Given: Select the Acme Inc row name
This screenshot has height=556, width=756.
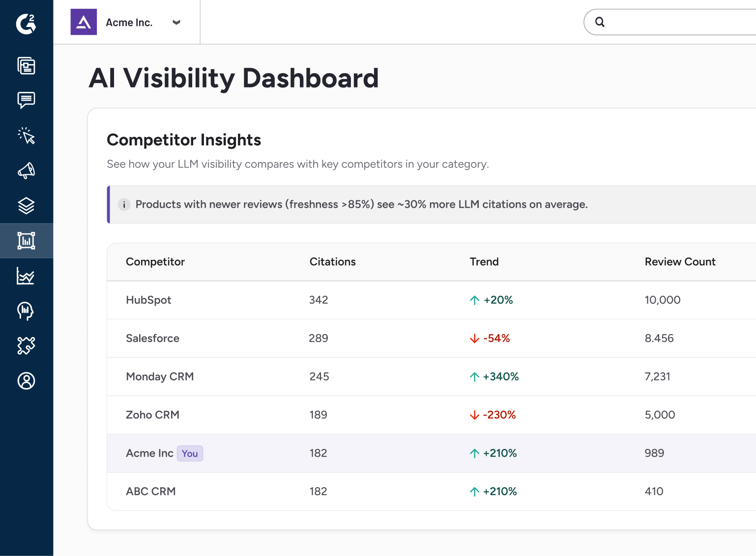Looking at the screenshot, I should click(x=149, y=453).
